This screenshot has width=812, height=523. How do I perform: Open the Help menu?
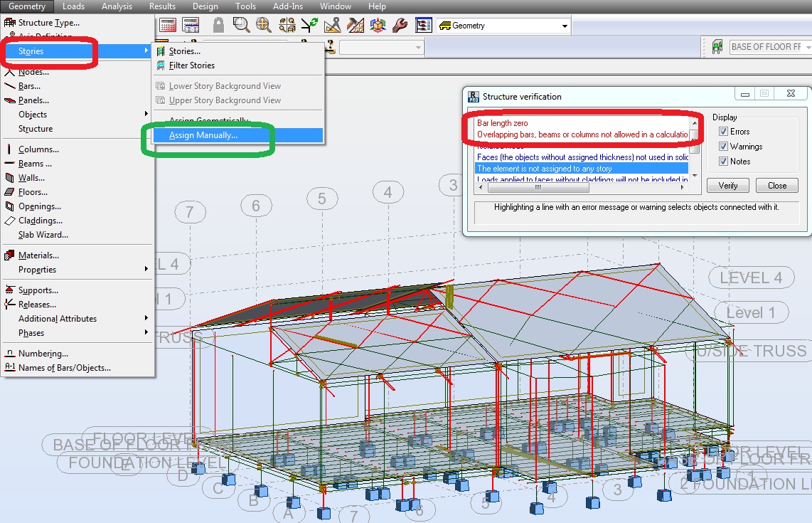click(377, 6)
